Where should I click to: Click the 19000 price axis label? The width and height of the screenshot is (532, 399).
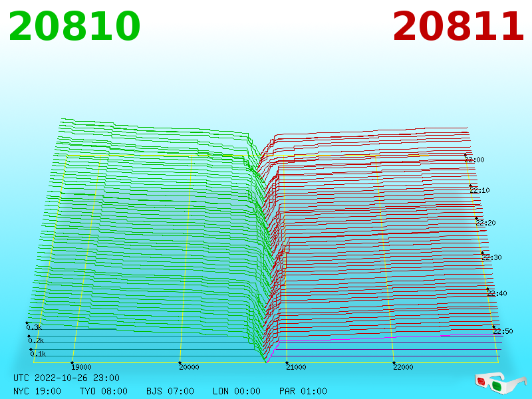coord(81,367)
